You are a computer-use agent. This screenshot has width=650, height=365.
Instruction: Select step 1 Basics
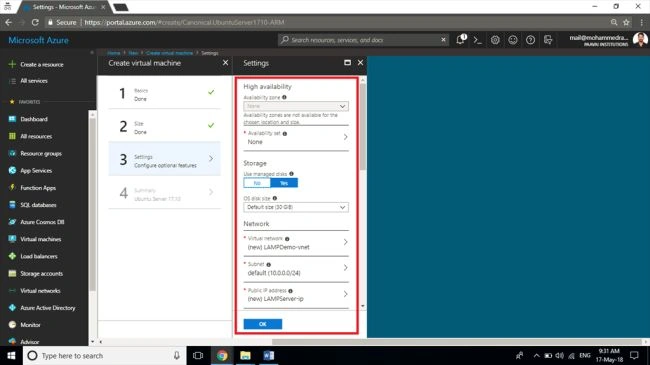[x=165, y=94]
